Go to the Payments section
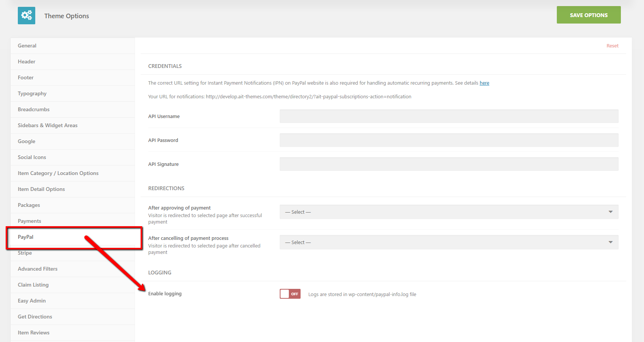644x342 pixels. (72, 221)
